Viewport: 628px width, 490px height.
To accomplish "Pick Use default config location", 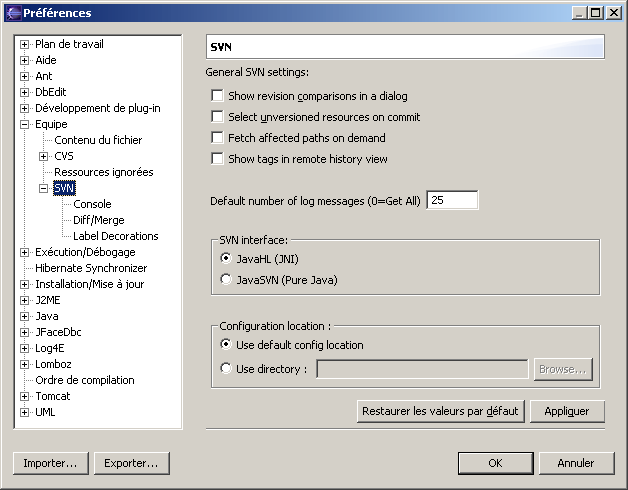I will point(226,345).
